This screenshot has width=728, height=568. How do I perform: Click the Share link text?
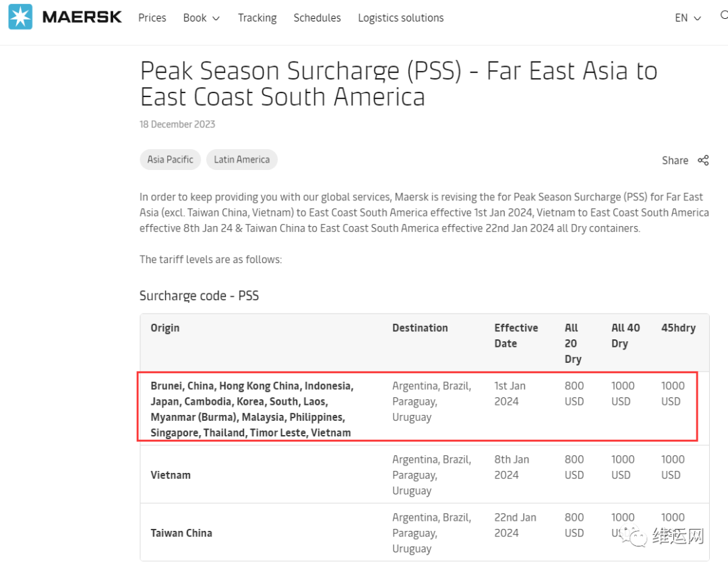(x=675, y=161)
